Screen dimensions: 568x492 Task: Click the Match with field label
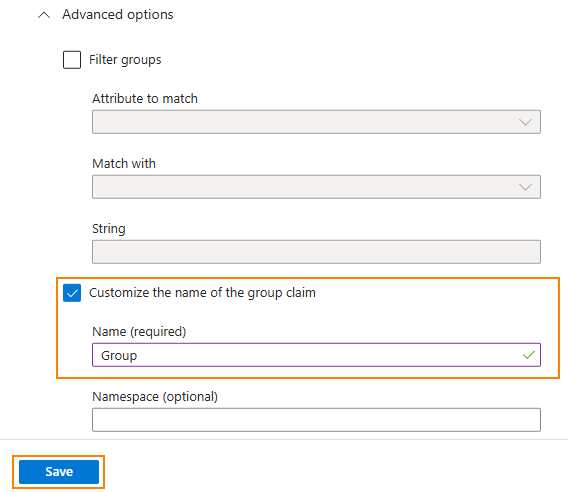coord(124,163)
